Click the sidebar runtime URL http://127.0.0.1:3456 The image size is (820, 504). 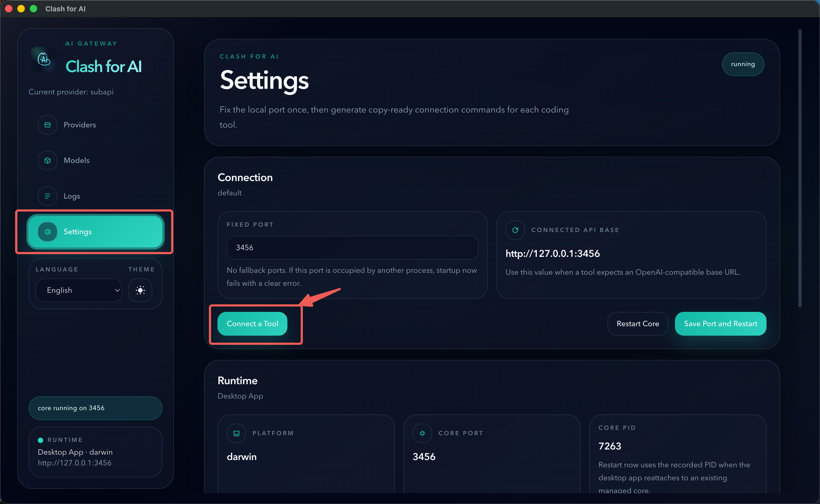(74, 463)
